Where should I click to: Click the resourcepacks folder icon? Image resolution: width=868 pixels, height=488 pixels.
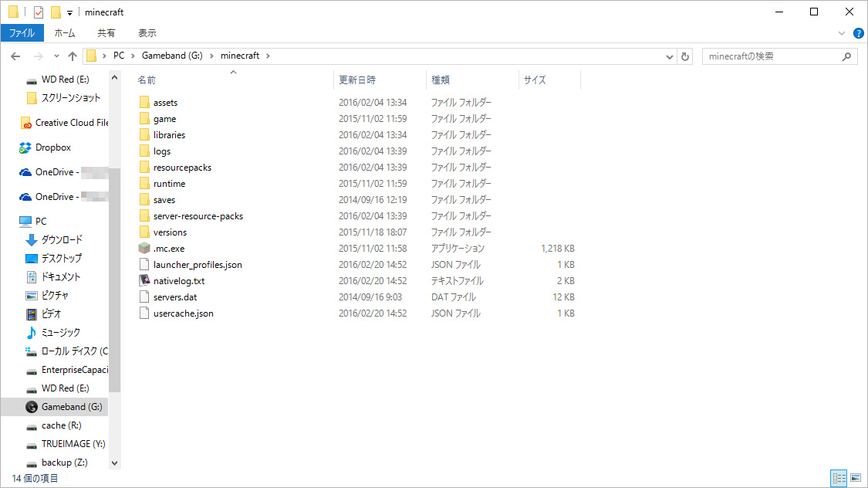(x=144, y=168)
